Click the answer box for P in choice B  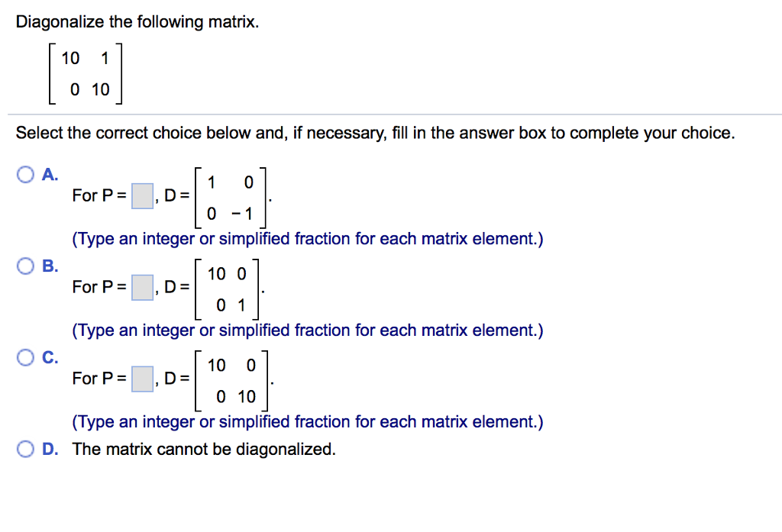141,287
